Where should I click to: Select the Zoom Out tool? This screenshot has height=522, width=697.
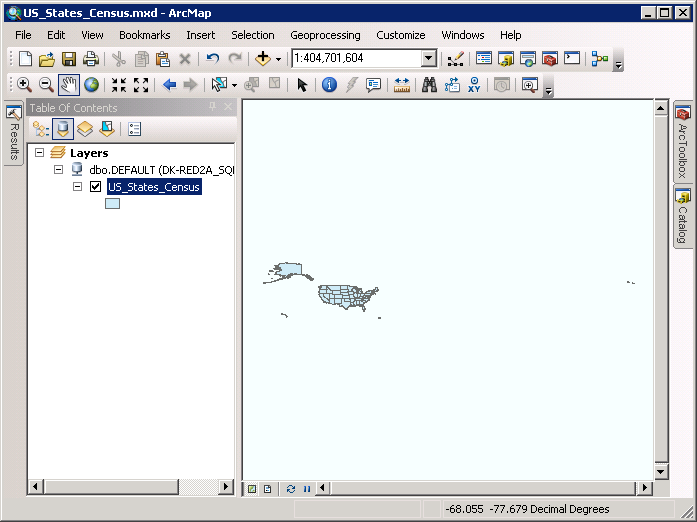point(46,84)
